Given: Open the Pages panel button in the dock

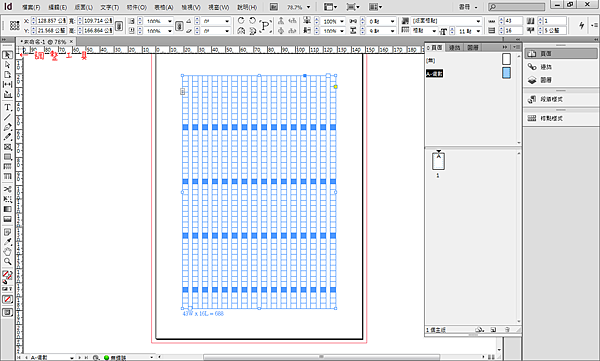Looking at the screenshot, I should 561,54.
